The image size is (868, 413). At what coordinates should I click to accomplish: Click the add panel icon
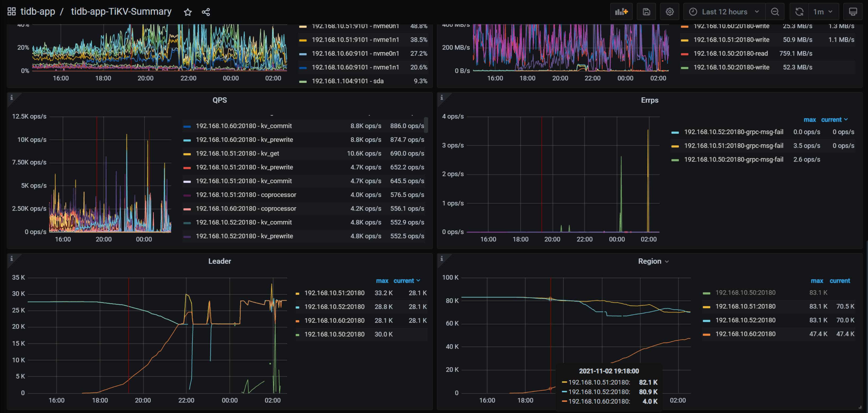point(621,12)
